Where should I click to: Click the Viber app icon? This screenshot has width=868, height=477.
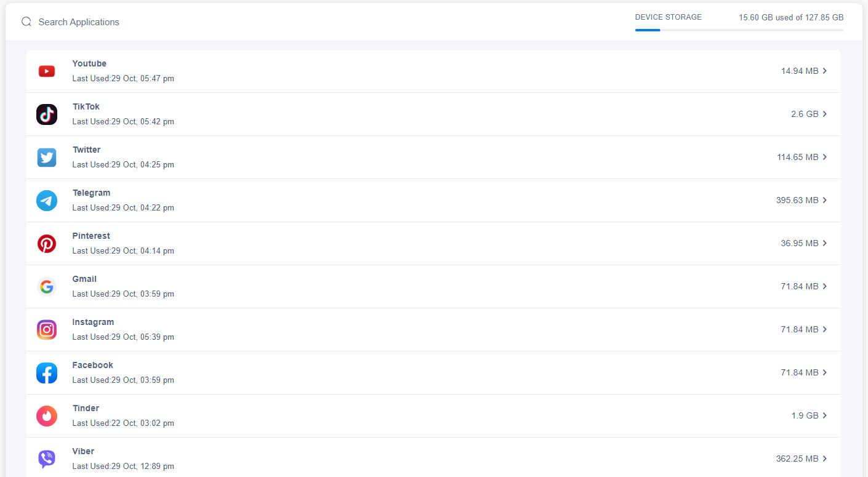(x=47, y=459)
